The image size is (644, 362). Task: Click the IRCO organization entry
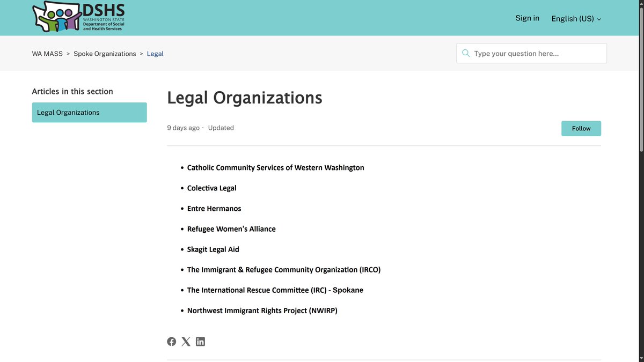[284, 270]
